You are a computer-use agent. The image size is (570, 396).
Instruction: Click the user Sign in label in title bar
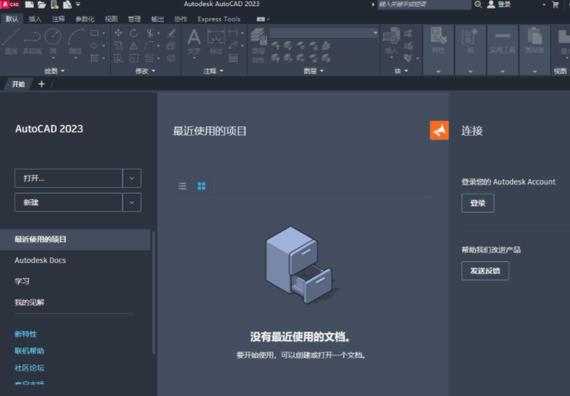pyautogui.click(x=504, y=4)
